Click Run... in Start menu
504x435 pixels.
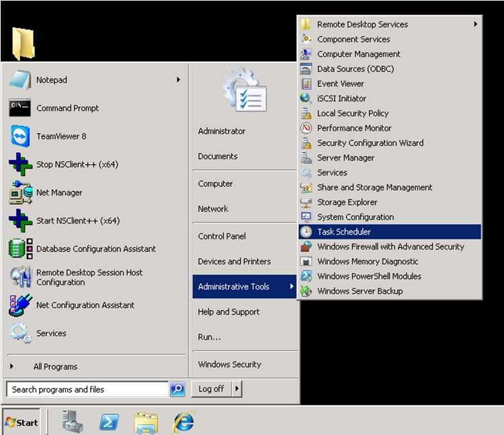tap(209, 337)
